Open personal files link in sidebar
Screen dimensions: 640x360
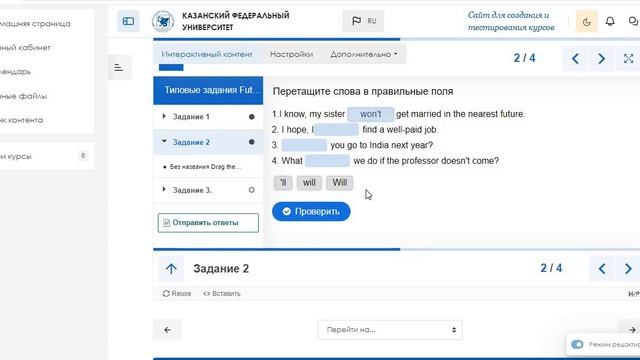coord(23,96)
